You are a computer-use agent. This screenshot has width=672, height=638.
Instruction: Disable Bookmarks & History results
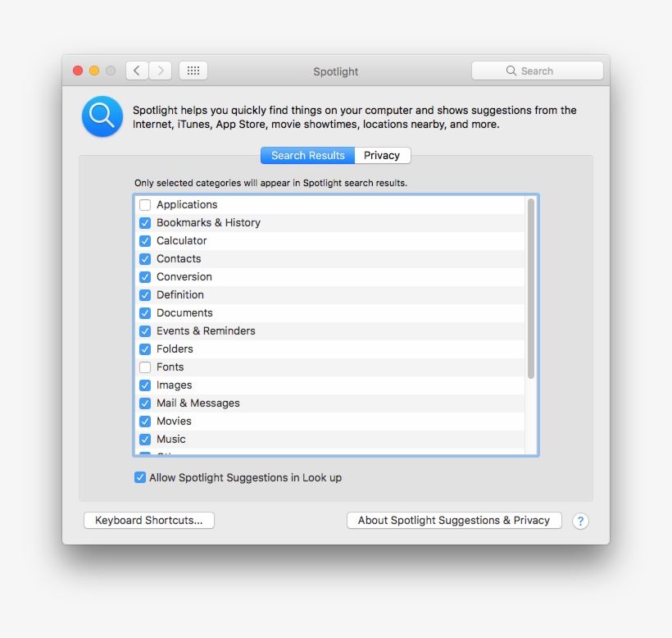point(145,222)
